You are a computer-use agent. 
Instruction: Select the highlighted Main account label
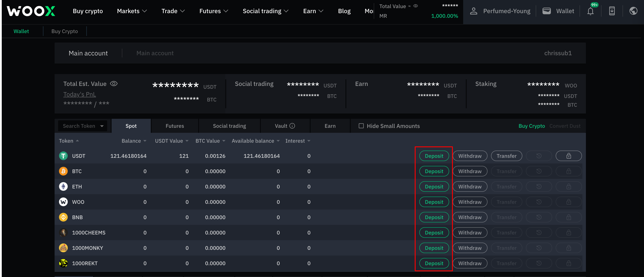pos(88,53)
